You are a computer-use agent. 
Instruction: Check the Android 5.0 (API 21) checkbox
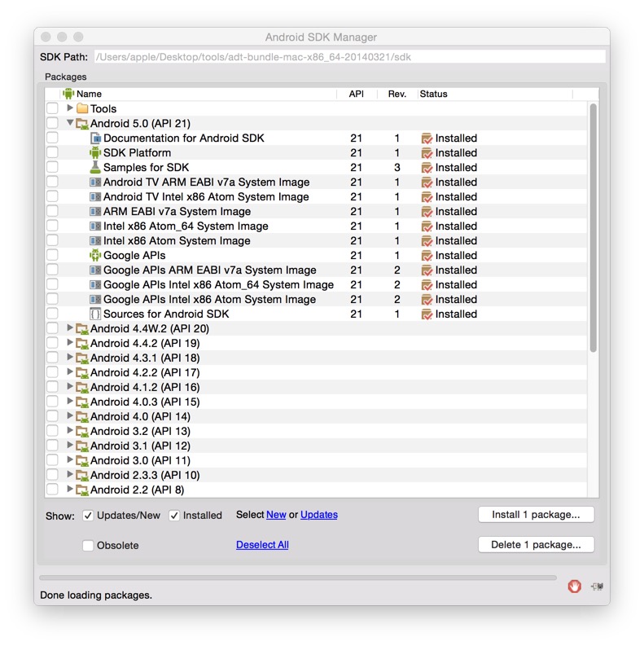click(52, 123)
